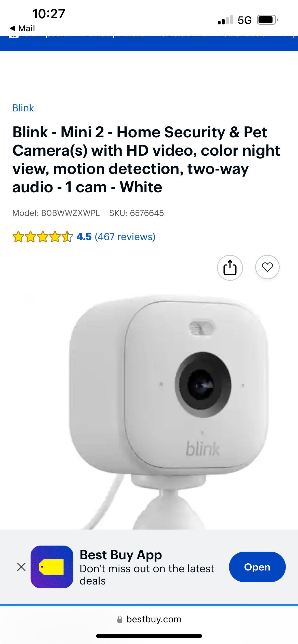Save the item with the heart icon

[267, 267]
